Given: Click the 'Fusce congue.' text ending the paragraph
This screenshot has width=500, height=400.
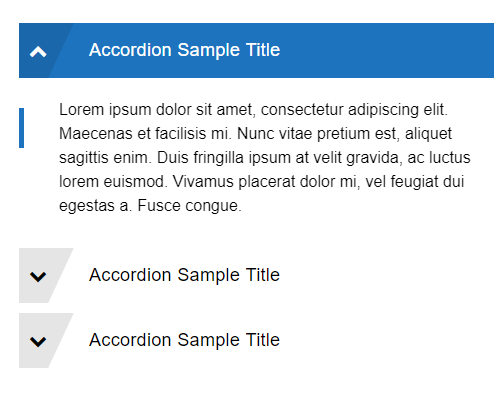Looking at the screenshot, I should pos(189,206).
